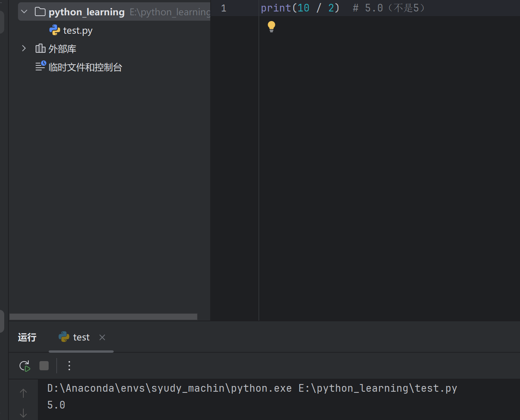Click the Python icon beside test.py
Image resolution: width=520 pixels, height=420 pixels.
55,30
